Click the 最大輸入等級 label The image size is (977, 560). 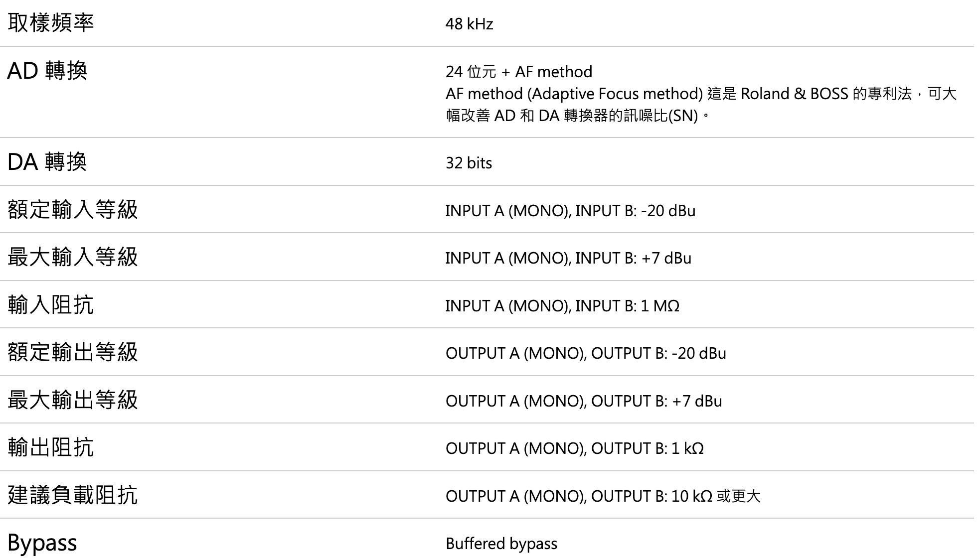click(73, 257)
